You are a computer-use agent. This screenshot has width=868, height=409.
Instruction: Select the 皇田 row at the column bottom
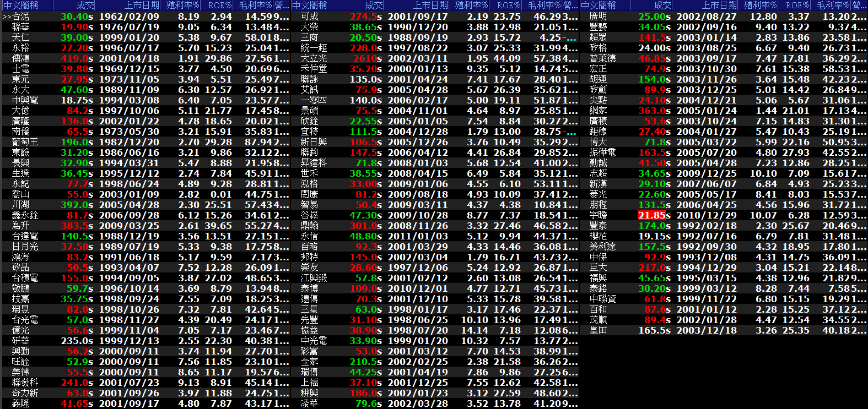click(x=598, y=330)
